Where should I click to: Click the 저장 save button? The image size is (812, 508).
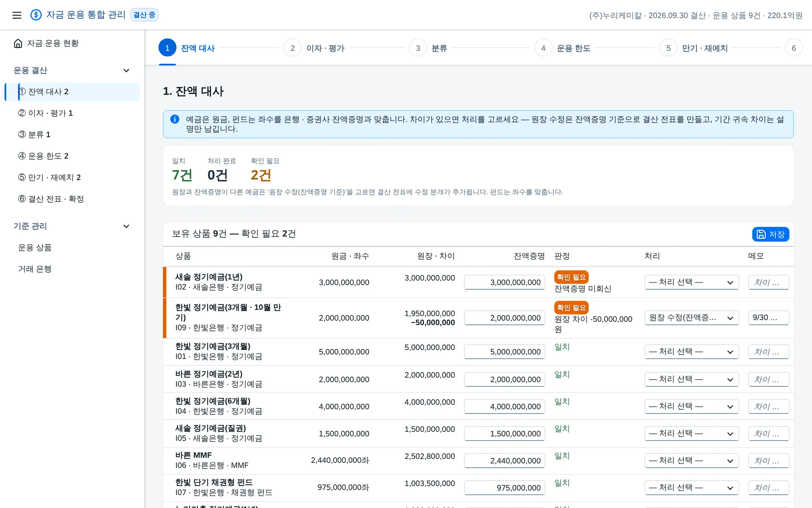[771, 234]
